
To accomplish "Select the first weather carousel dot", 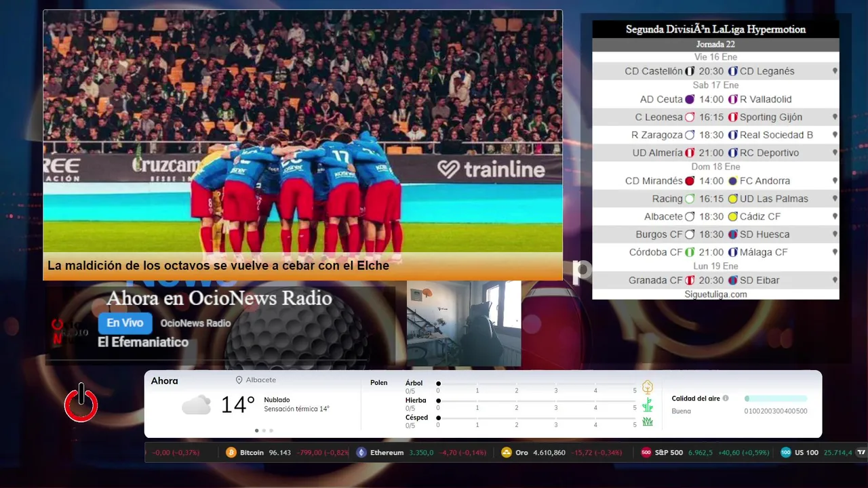I will click(x=256, y=430).
